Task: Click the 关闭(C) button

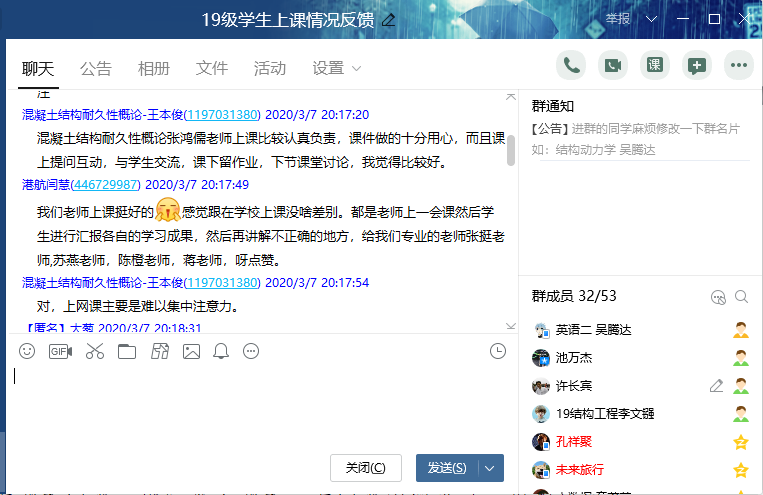Action: pyautogui.click(x=366, y=468)
